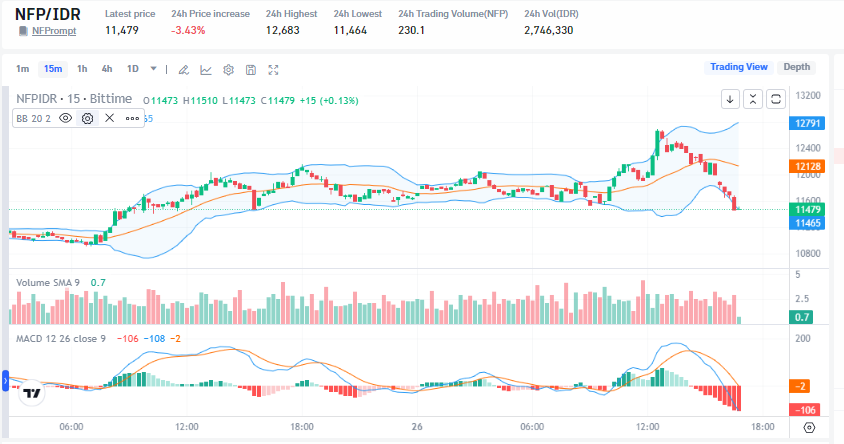Click the -106 MACD scale label
The image size is (844, 444).
pyautogui.click(x=805, y=410)
